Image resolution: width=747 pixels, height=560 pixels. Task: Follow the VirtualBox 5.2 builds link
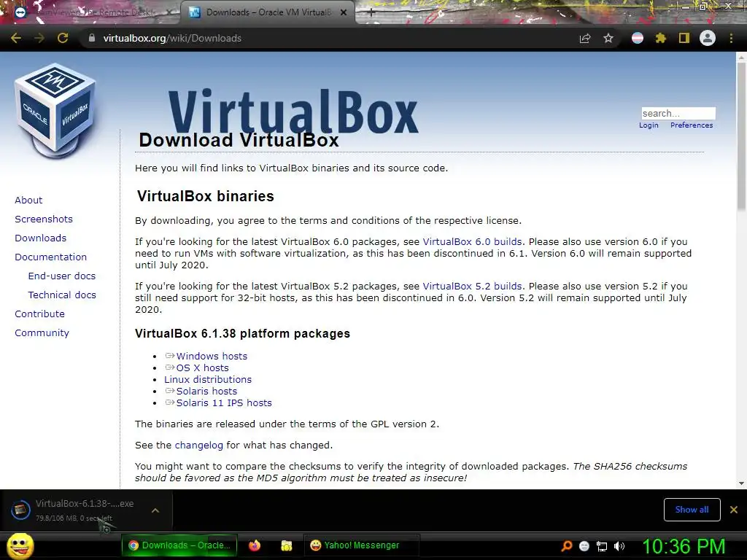coord(472,286)
